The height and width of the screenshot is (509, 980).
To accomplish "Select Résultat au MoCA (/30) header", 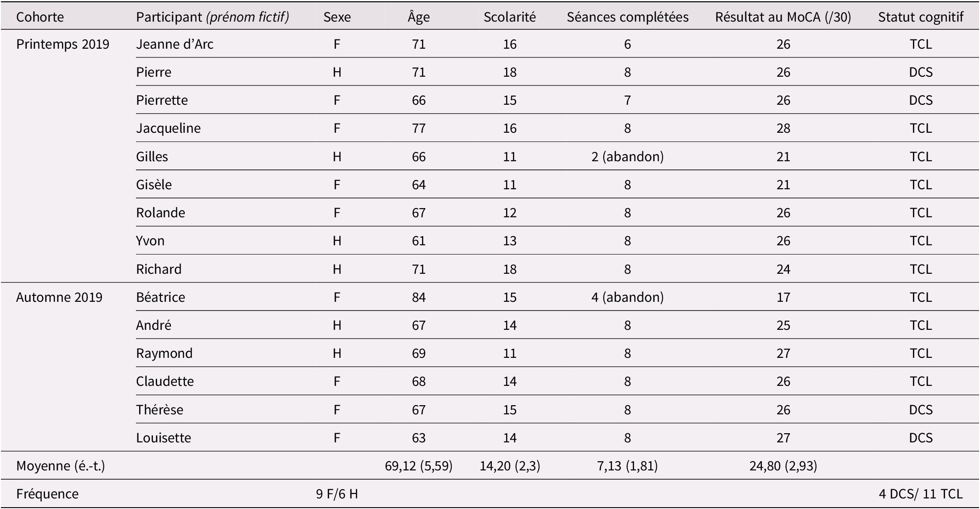I will pyautogui.click(x=783, y=17).
